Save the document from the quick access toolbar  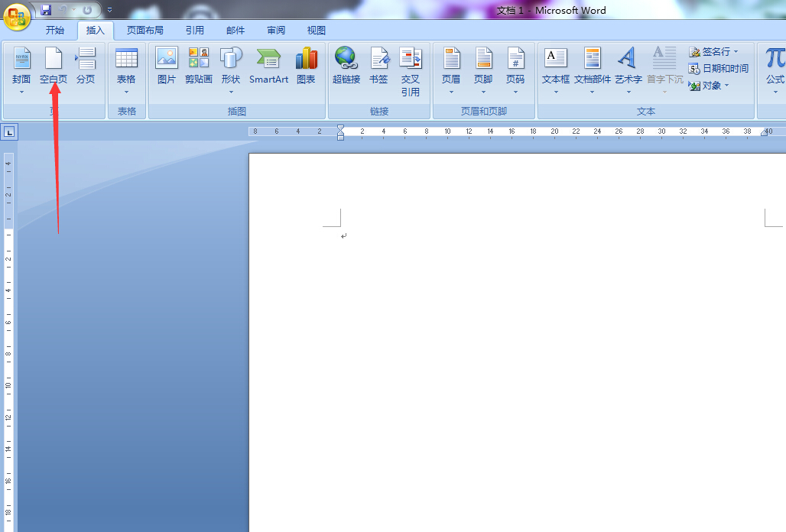pyautogui.click(x=46, y=9)
